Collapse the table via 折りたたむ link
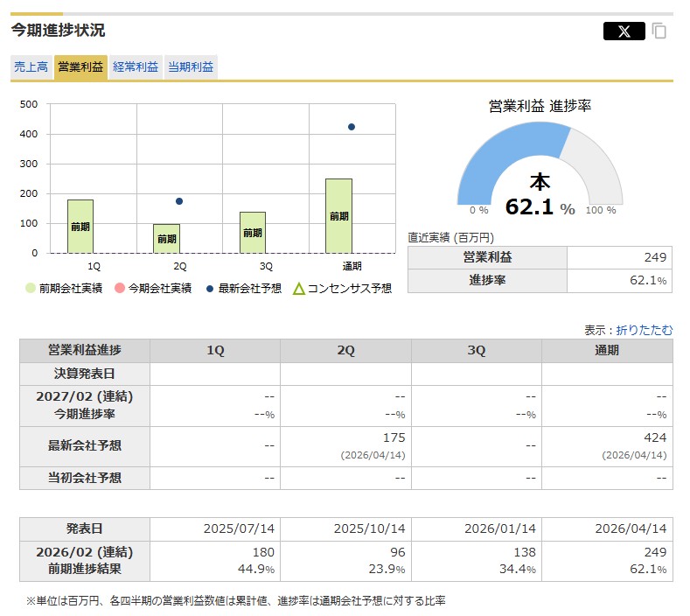Viewport: 690px width, 616px height. tap(645, 330)
